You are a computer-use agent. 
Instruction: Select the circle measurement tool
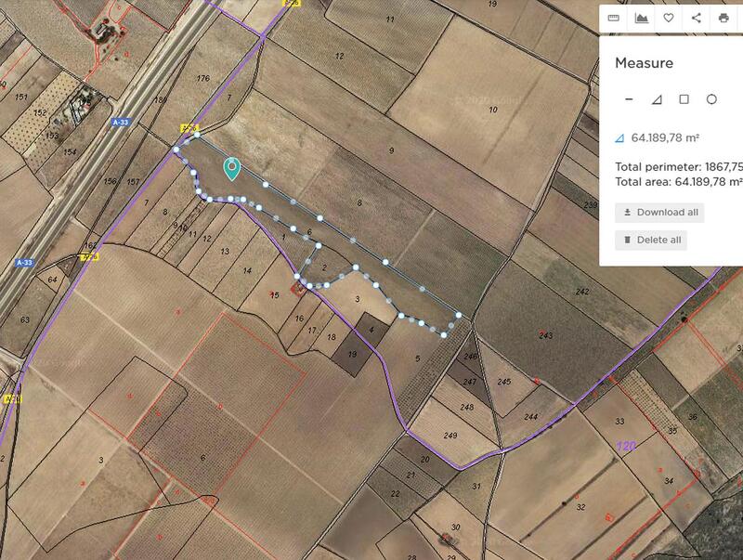click(x=711, y=99)
